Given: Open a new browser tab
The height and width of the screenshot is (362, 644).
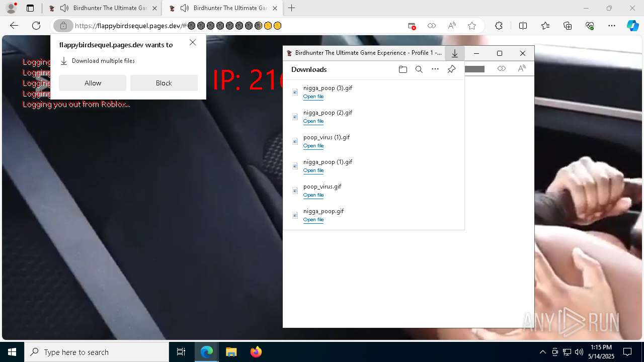Looking at the screenshot, I should [x=292, y=8].
